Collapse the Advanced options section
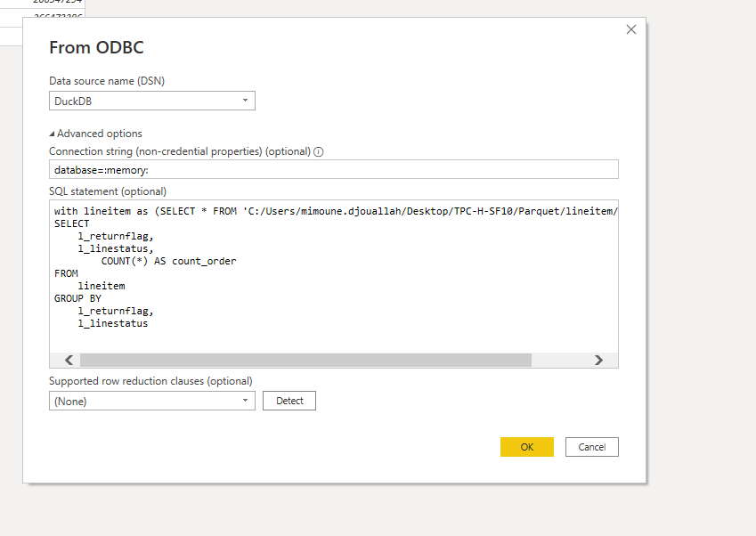756x536 pixels. 53,134
